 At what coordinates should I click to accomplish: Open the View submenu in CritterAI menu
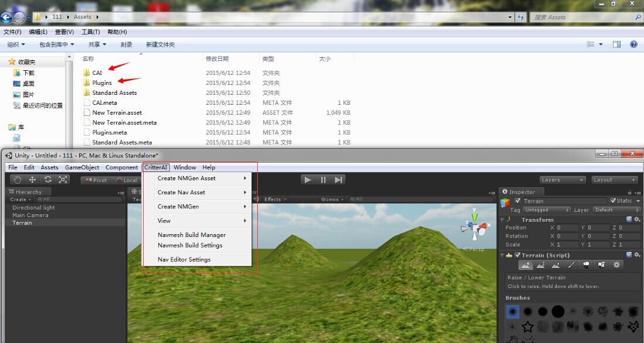[x=197, y=221]
